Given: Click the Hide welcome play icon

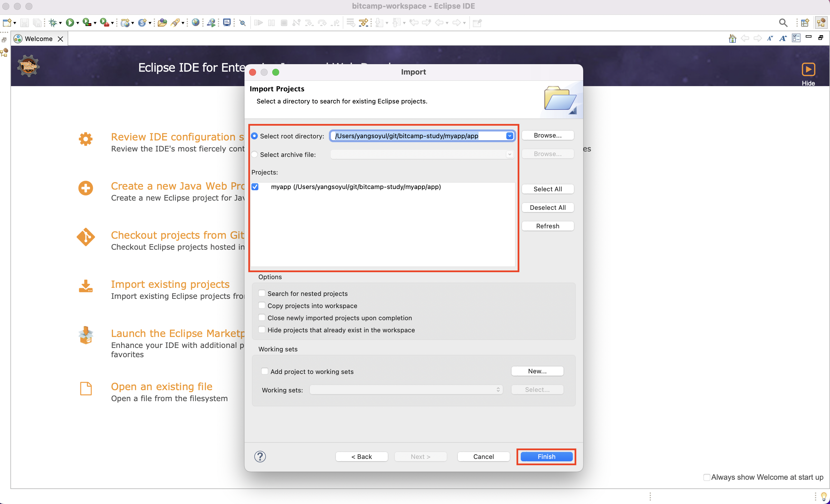Looking at the screenshot, I should coord(808,70).
